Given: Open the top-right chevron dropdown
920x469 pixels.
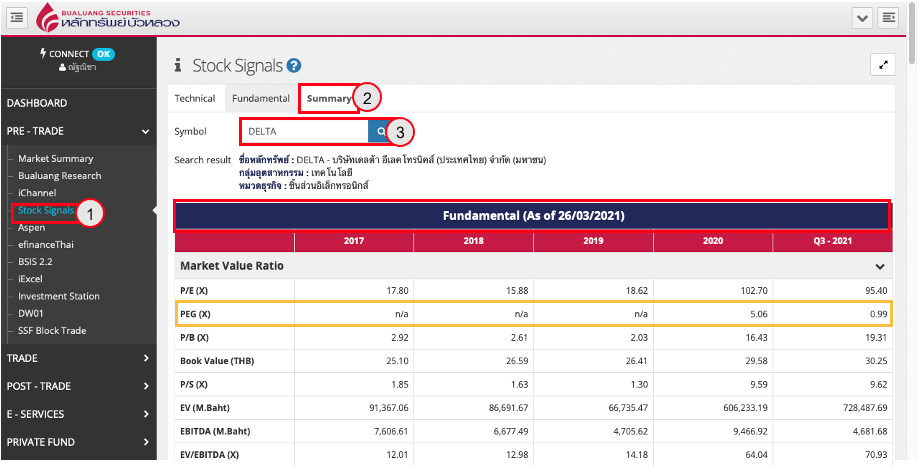Looking at the screenshot, I should pyautogui.click(x=862, y=17).
